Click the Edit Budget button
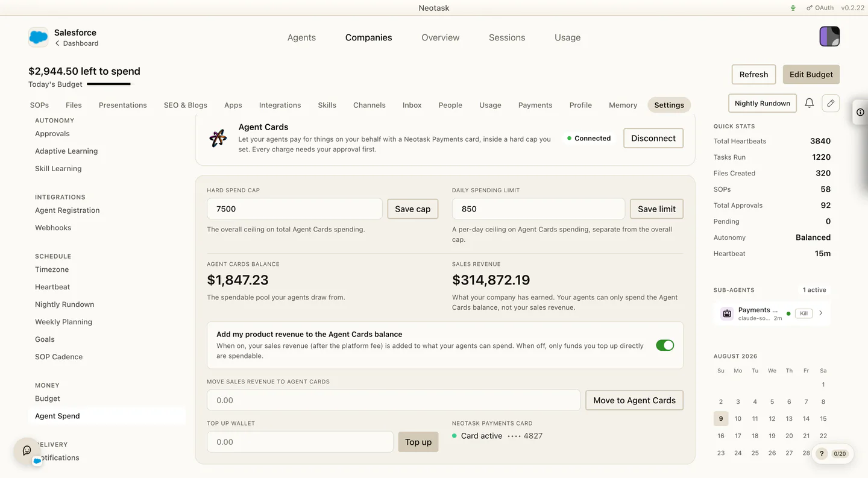 pos(811,74)
